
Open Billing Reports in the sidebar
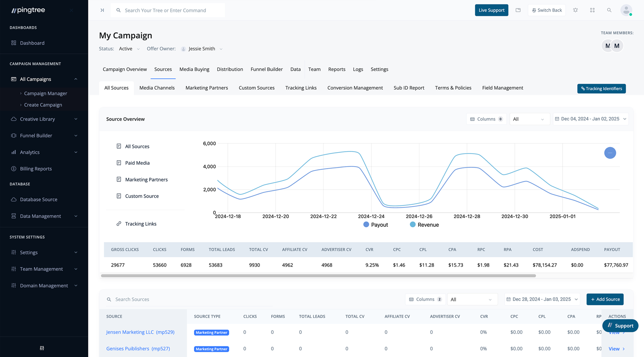[36, 169]
